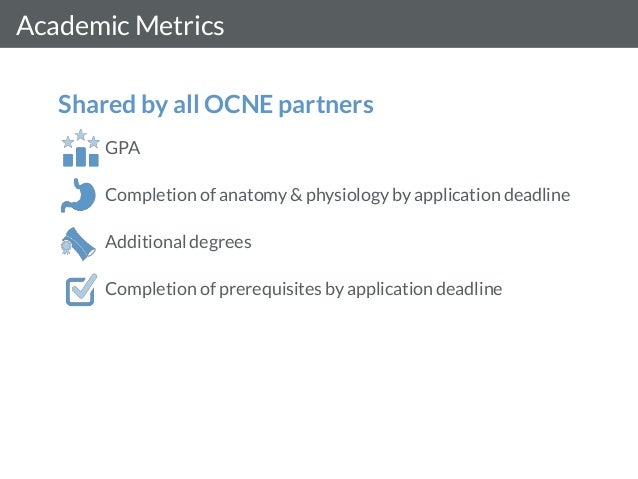Click the tallest bar in GPA icon
Screen dimensions: 638x479
(81, 157)
